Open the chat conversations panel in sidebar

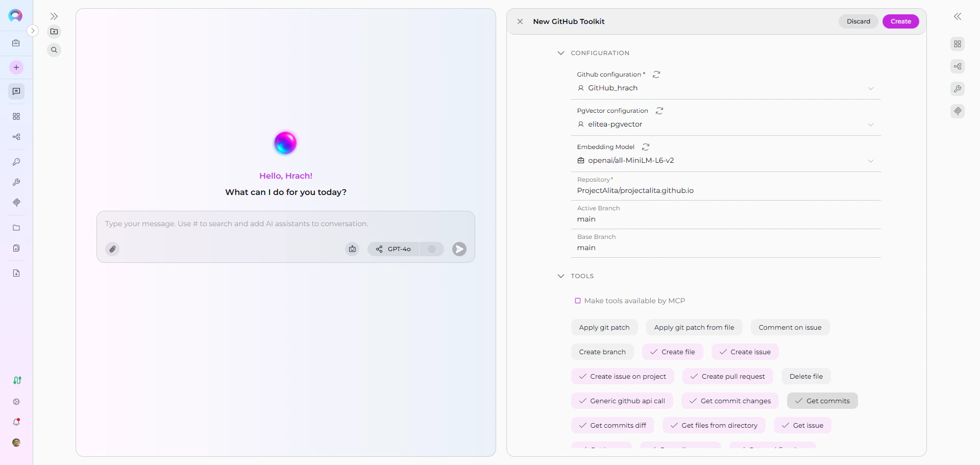point(16,91)
